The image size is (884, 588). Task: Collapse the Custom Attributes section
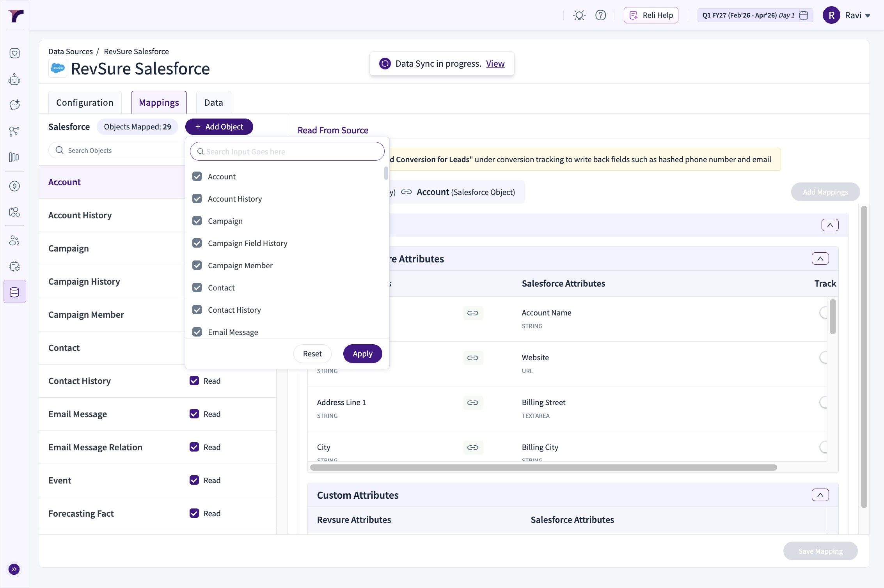(820, 495)
